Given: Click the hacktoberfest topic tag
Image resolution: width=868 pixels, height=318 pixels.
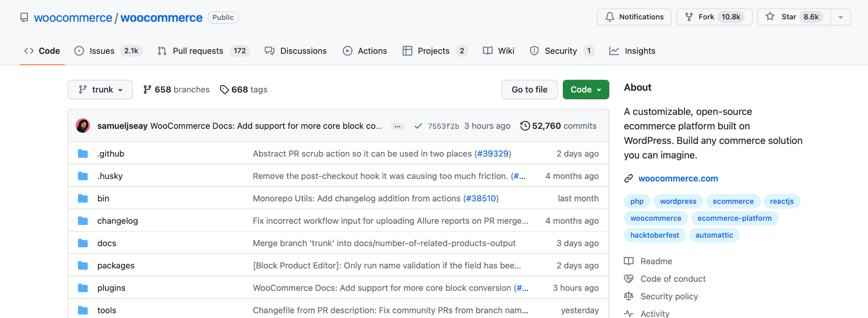Looking at the screenshot, I should pyautogui.click(x=655, y=235).
